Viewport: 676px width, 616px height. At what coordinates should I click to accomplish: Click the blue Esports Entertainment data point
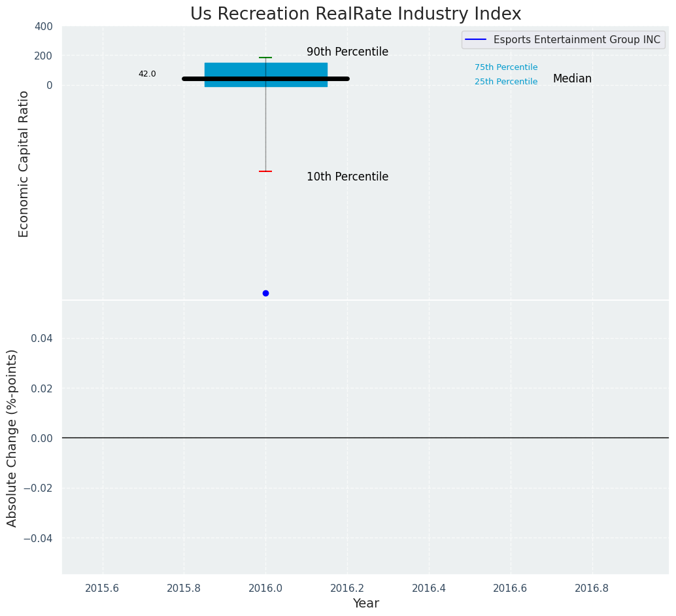[x=265, y=293]
